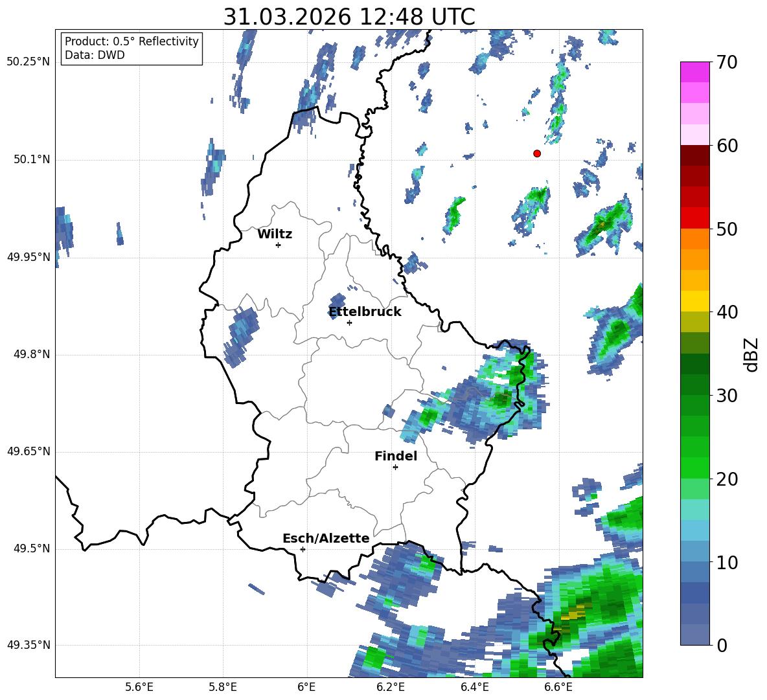Pick the yellow colorbar band at 40
The width and height of the screenshot is (767, 700).
694,301
